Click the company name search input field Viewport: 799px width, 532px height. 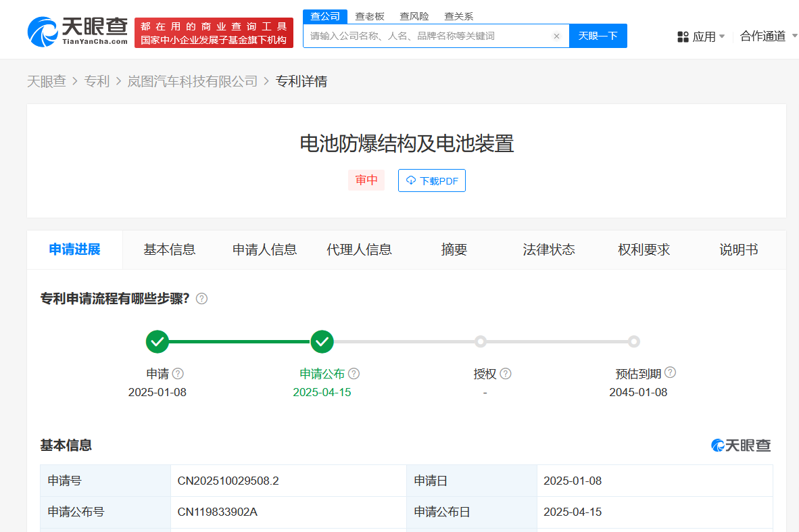coord(426,37)
